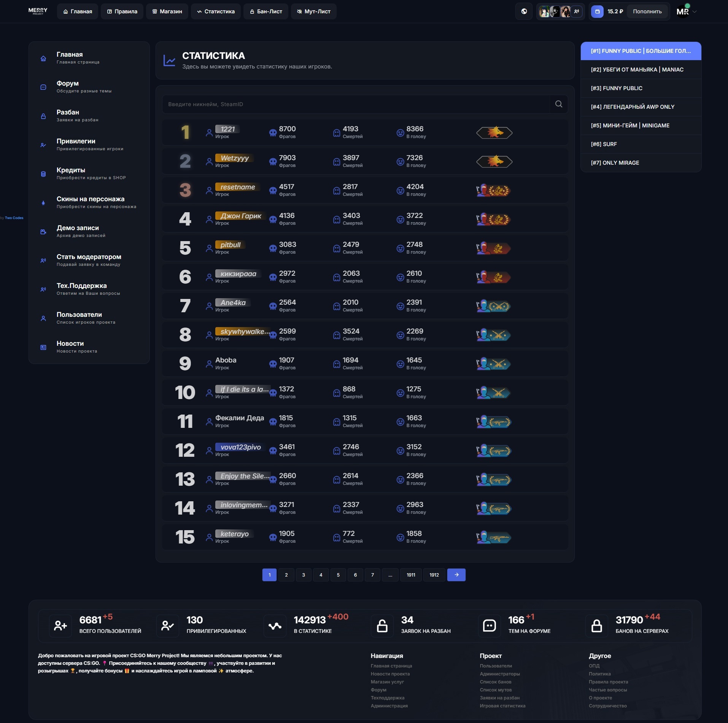728x723 pixels.
Task: Click the unlock requests padlock icon
Action: pyautogui.click(x=382, y=626)
